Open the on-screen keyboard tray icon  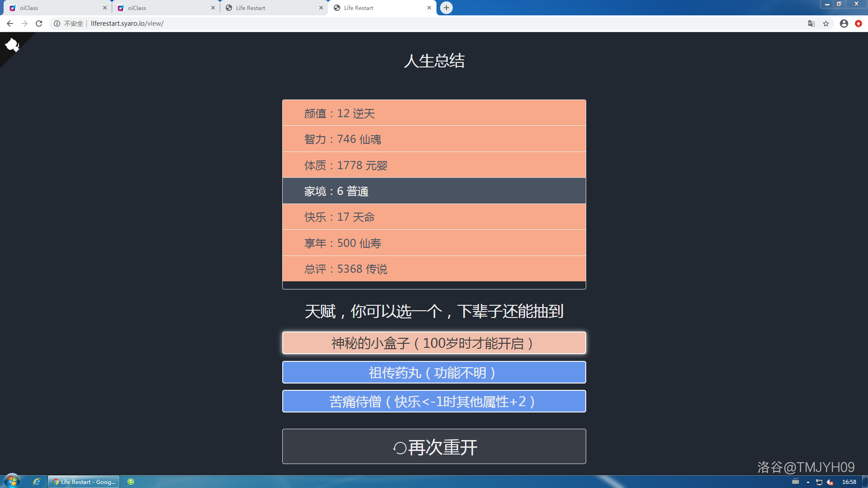click(x=796, y=482)
